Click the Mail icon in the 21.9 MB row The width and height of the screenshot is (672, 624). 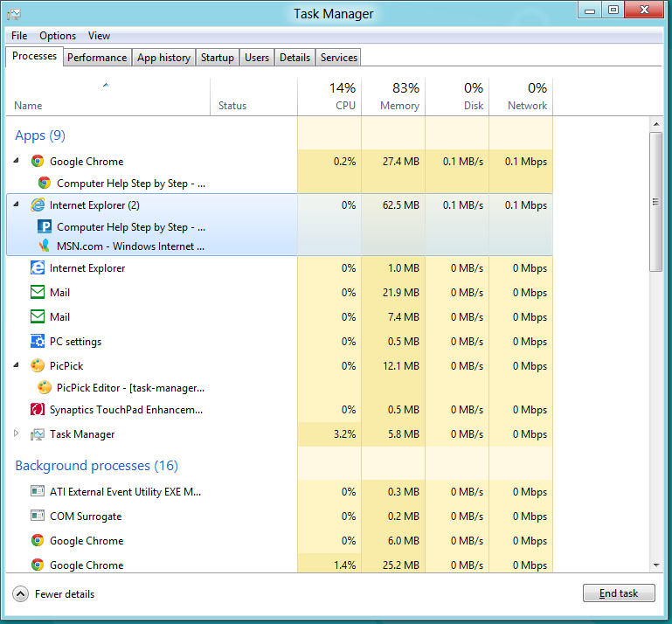pyautogui.click(x=38, y=292)
